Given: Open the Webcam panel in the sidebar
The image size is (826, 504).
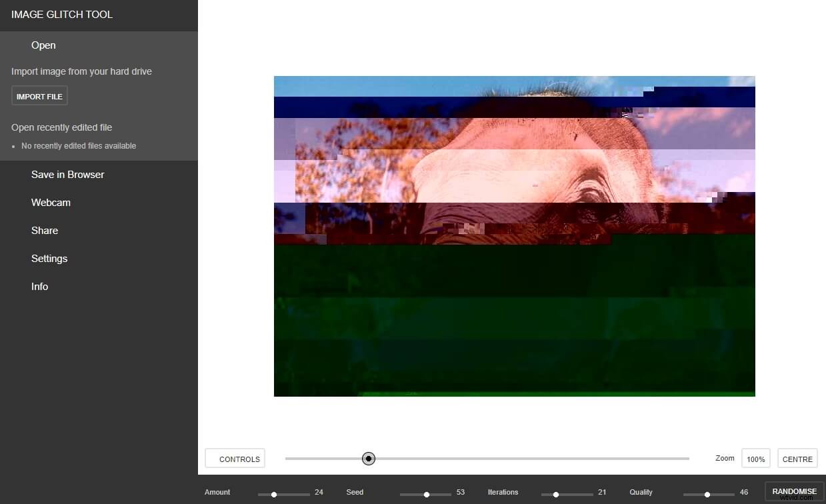Looking at the screenshot, I should click(x=51, y=202).
